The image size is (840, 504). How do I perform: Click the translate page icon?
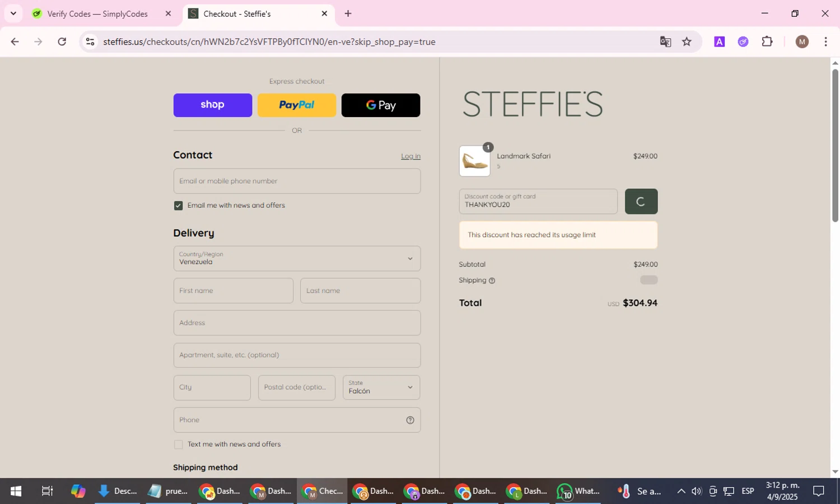click(x=665, y=41)
